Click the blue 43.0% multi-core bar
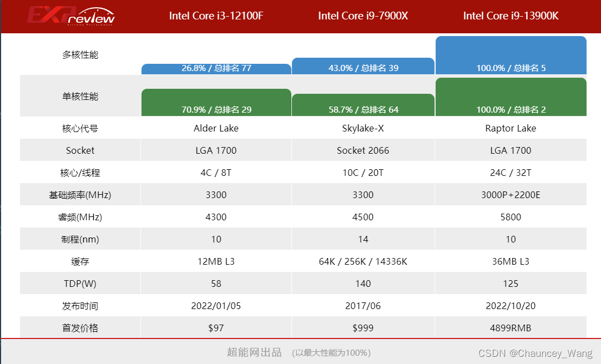The width and height of the screenshot is (601, 364). click(363, 66)
